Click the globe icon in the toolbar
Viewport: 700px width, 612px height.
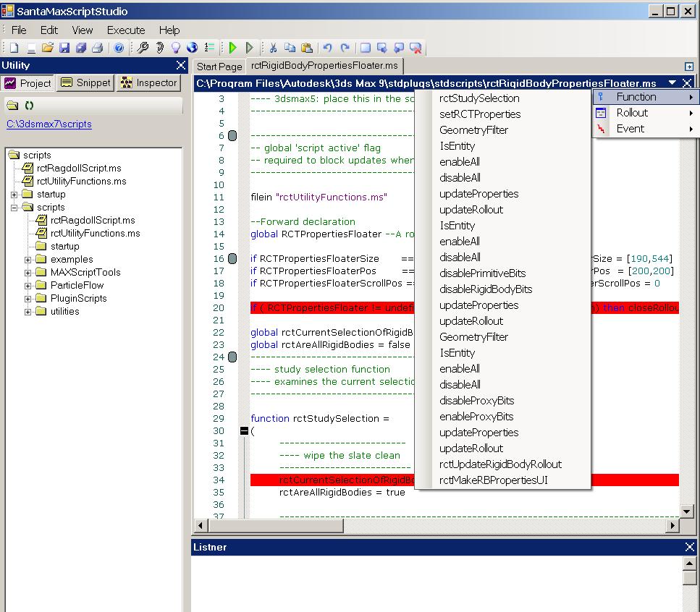[x=193, y=48]
